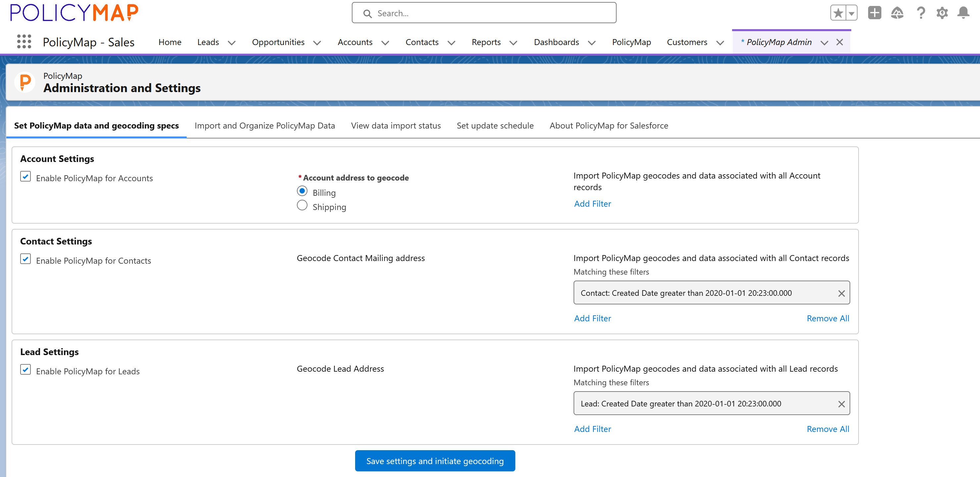Uncheck Enable PolicyMap for Accounts
This screenshot has height=477, width=980.
click(x=25, y=177)
